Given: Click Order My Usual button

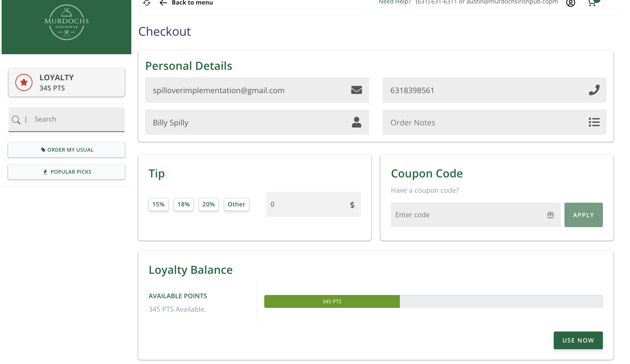Looking at the screenshot, I should tap(67, 150).
